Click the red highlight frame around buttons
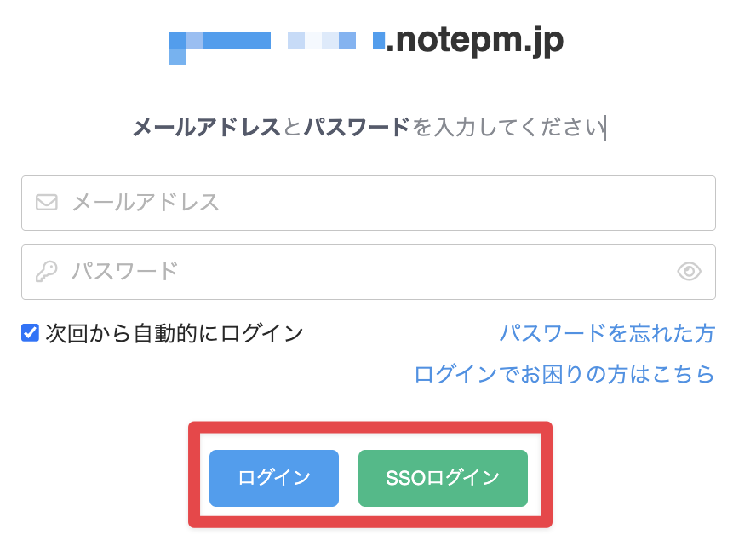This screenshot has width=756, height=535. [370, 427]
